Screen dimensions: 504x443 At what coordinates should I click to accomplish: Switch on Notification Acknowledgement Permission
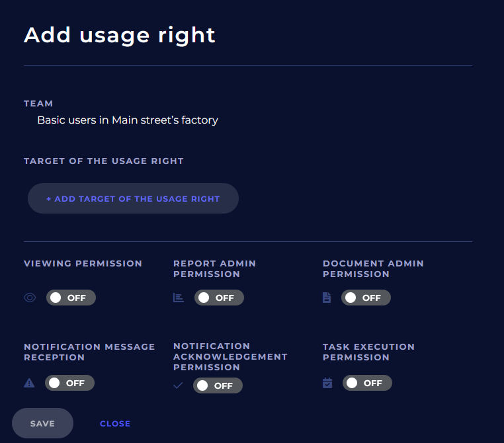click(218, 385)
